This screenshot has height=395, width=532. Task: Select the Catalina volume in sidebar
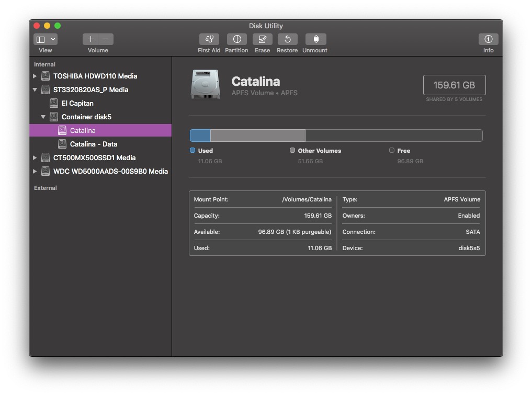(x=83, y=130)
